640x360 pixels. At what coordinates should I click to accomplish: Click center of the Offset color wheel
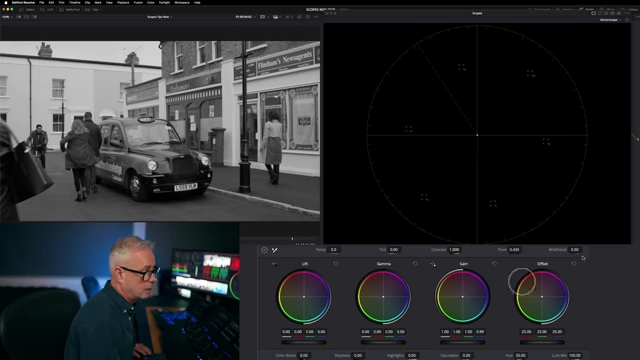pos(542,297)
